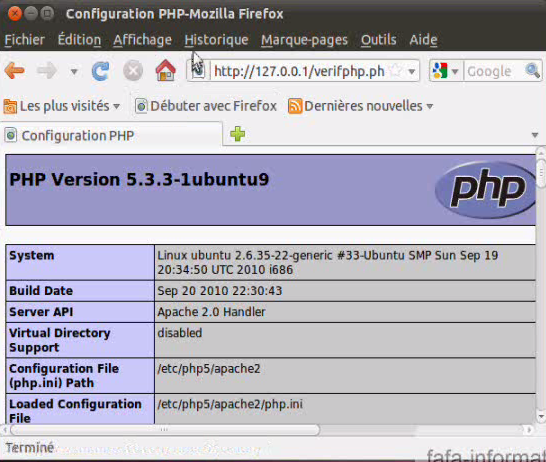The image size is (546, 462).
Task: Click the Server API row label
Action: coord(41,312)
